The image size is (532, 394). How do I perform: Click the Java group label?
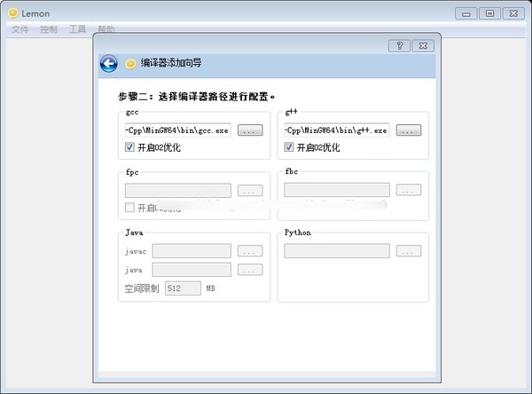click(x=134, y=232)
